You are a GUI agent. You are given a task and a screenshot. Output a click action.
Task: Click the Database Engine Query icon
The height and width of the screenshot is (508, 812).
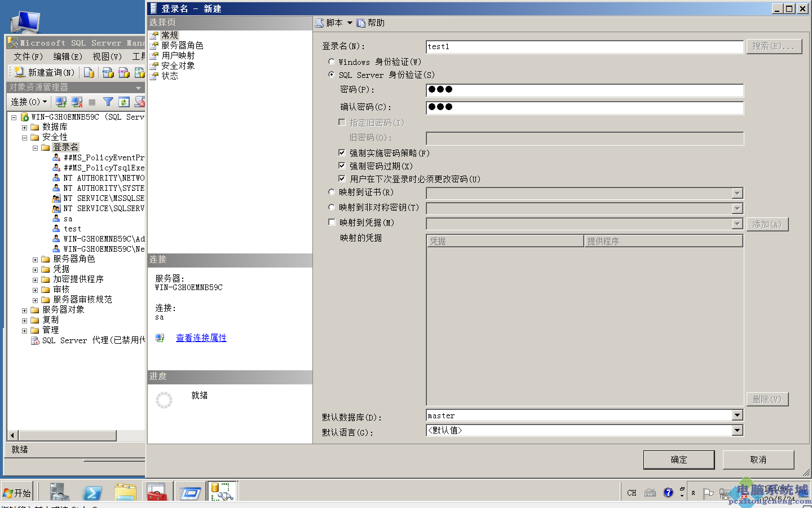(89, 72)
